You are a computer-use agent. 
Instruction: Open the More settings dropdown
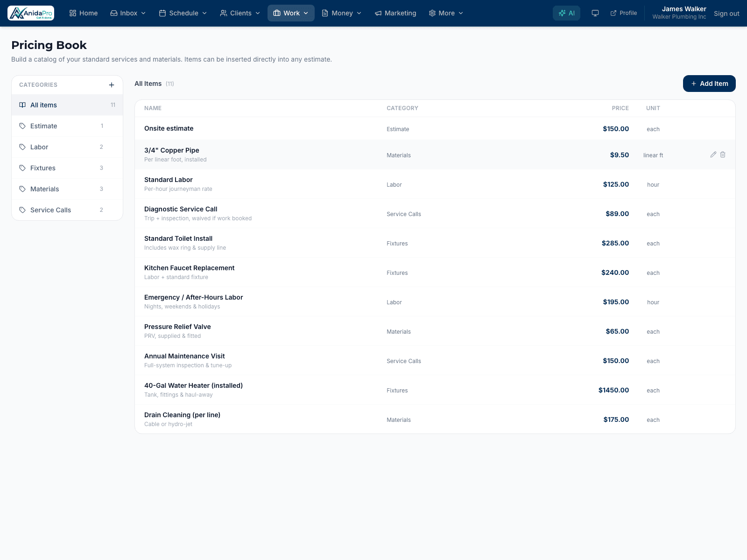click(446, 13)
